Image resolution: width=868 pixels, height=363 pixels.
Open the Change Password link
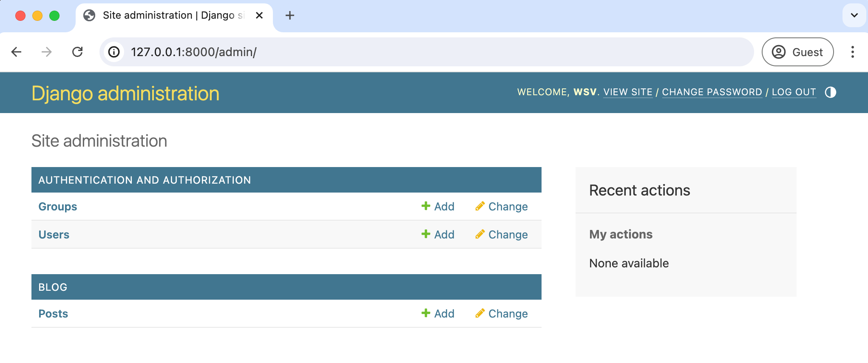[712, 92]
